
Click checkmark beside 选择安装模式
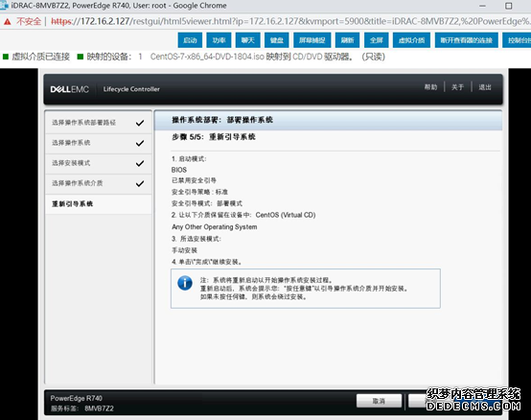(x=140, y=164)
